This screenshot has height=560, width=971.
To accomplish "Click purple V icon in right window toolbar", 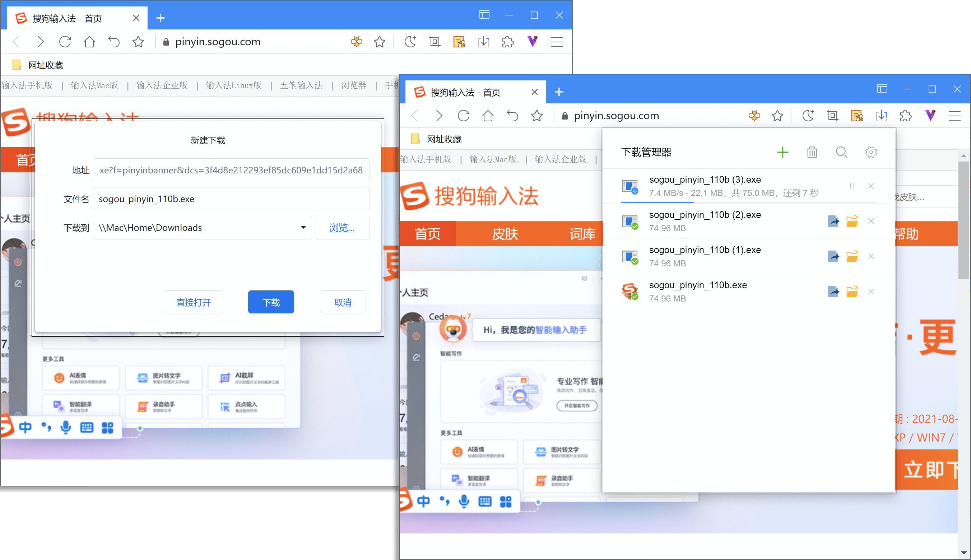I will click(x=930, y=115).
